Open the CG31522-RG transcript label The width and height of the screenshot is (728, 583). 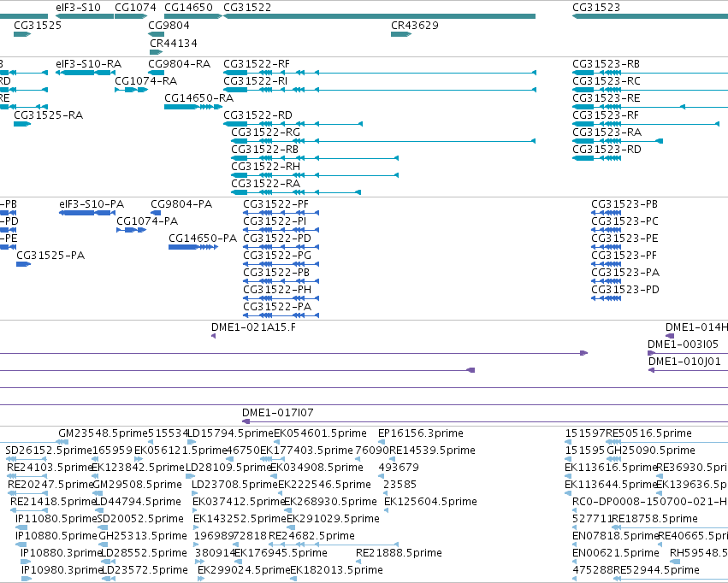[266, 132]
